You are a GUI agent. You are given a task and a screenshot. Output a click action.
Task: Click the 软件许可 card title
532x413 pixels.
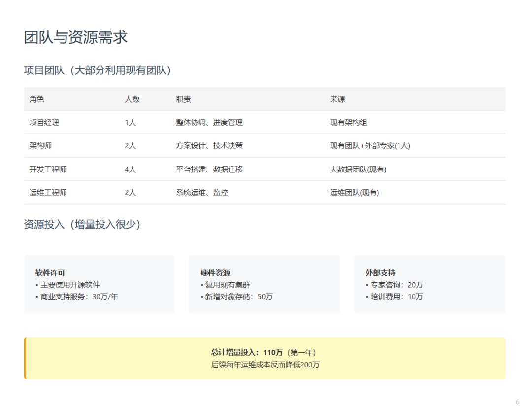(x=50, y=273)
